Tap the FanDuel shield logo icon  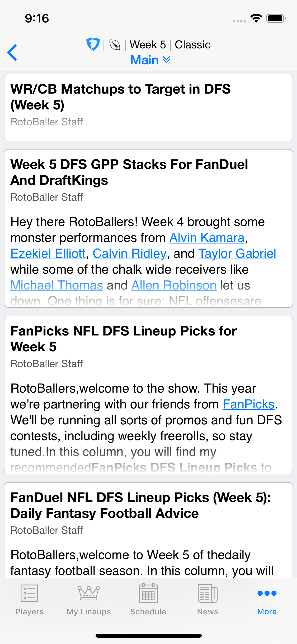pos(93,44)
